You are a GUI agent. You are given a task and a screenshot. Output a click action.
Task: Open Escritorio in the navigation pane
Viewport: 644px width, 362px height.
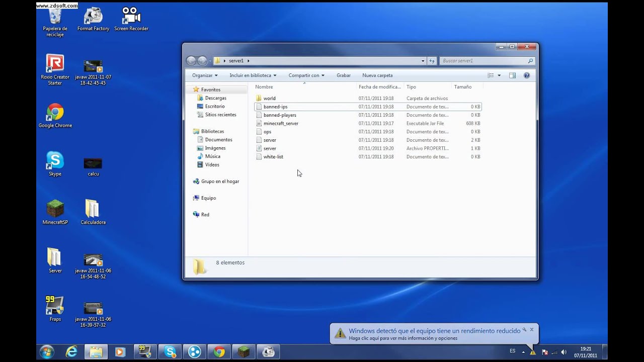214,107
